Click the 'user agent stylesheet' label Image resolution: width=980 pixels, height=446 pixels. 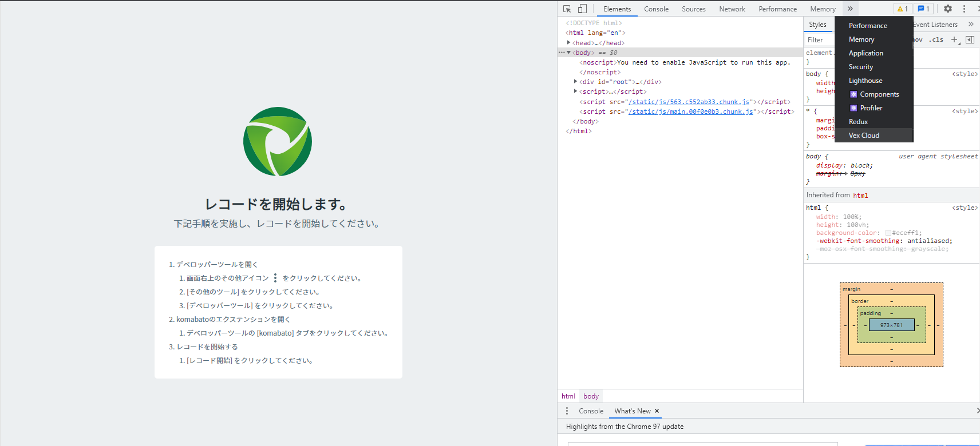(938, 156)
